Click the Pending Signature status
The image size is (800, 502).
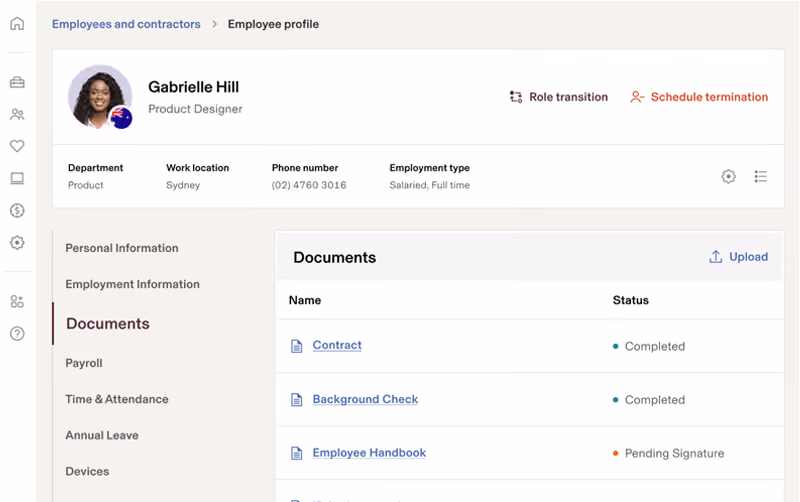pyautogui.click(x=668, y=454)
